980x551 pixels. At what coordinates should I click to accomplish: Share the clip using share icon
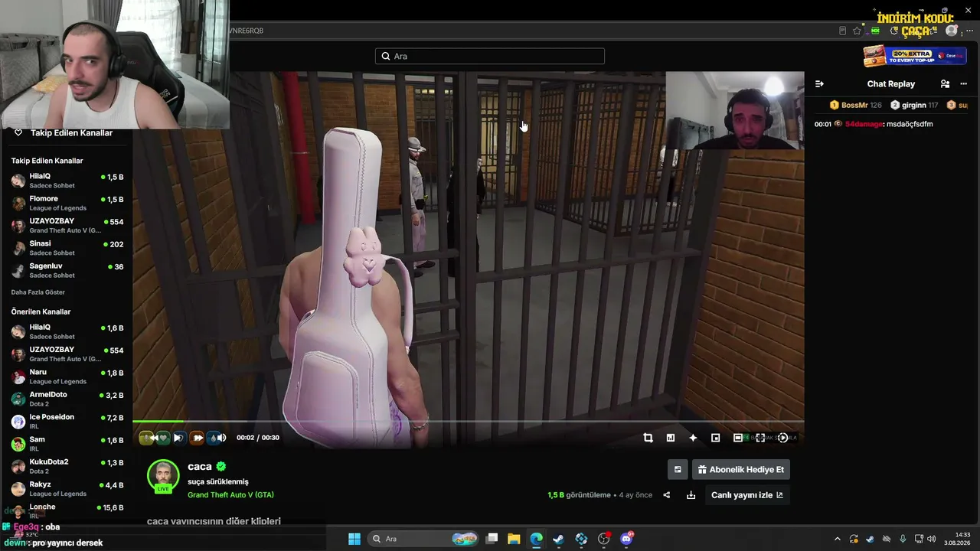coord(666,495)
